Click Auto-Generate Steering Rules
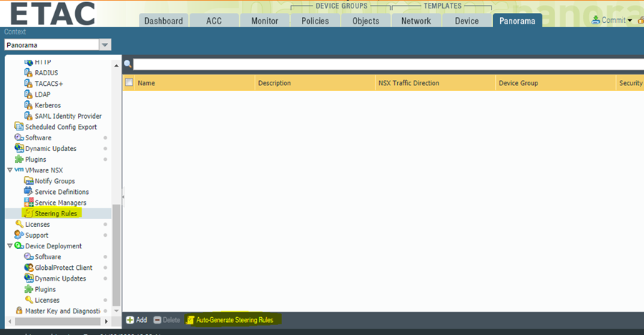 tap(230, 320)
